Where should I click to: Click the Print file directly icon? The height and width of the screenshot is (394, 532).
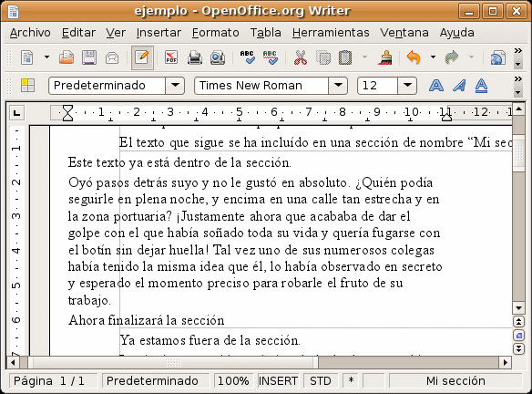[x=195, y=57]
